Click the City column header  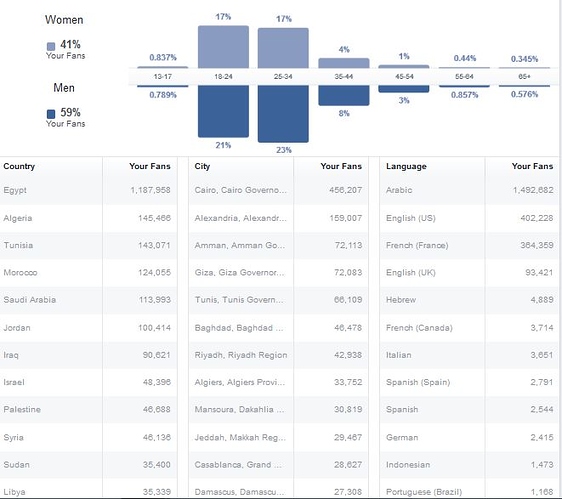pos(202,166)
